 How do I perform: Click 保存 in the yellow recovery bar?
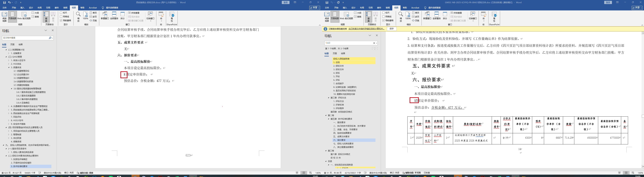click(391, 29)
